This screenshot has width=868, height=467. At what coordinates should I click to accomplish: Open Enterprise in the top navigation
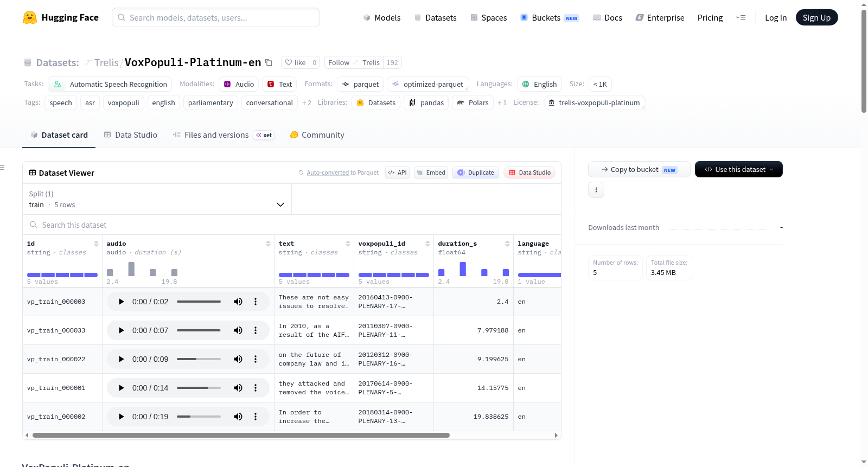click(x=660, y=18)
